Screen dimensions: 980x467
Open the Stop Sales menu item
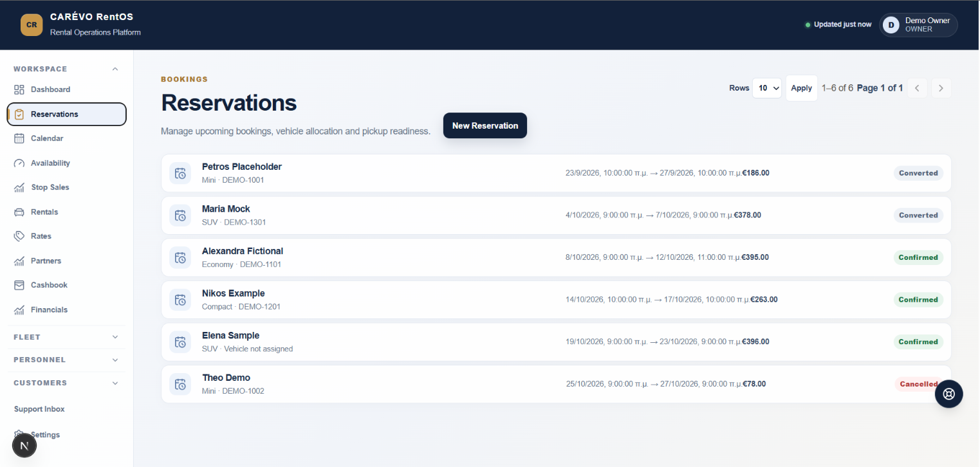[x=66, y=187]
